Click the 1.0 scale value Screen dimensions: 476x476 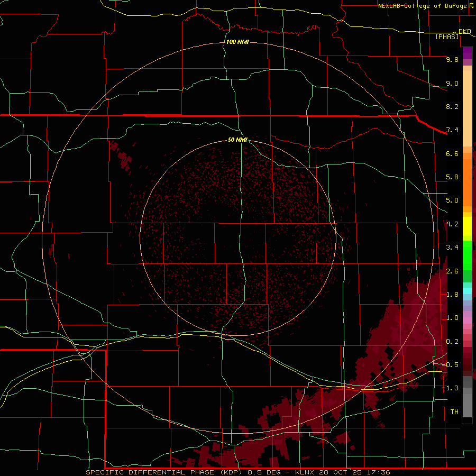452,318
